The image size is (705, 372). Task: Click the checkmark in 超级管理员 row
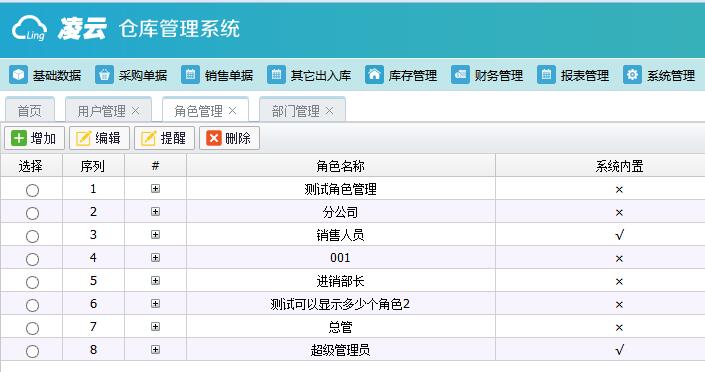[x=620, y=350]
